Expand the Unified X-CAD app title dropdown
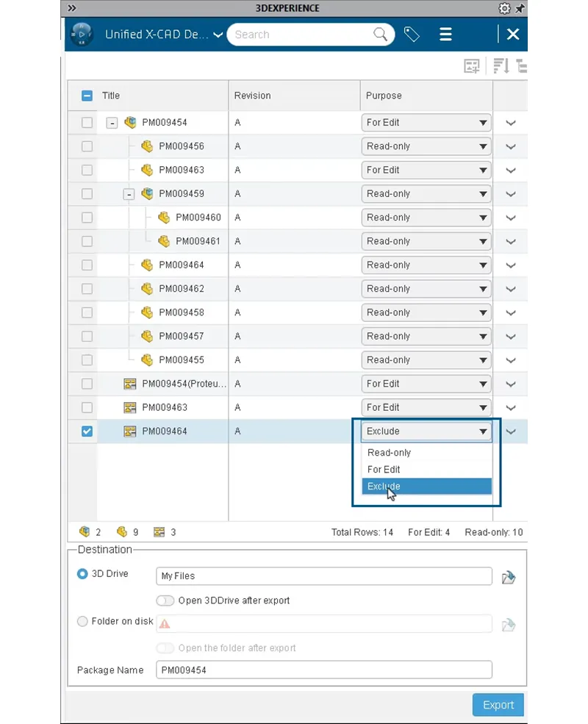Viewport: 588px width, 724px height. coord(218,35)
